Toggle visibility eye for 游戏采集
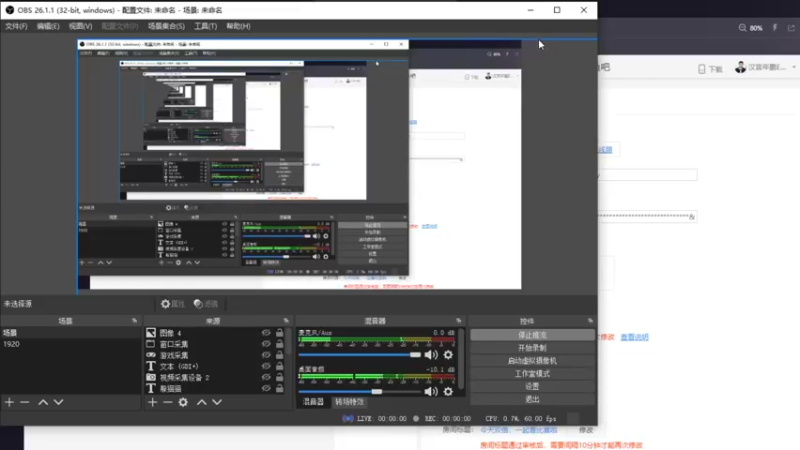 266,355
